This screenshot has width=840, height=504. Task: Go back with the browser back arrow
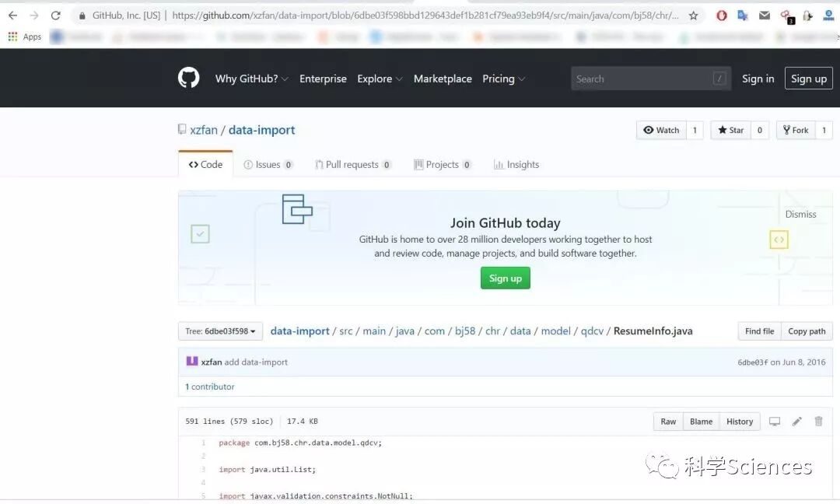(x=13, y=16)
